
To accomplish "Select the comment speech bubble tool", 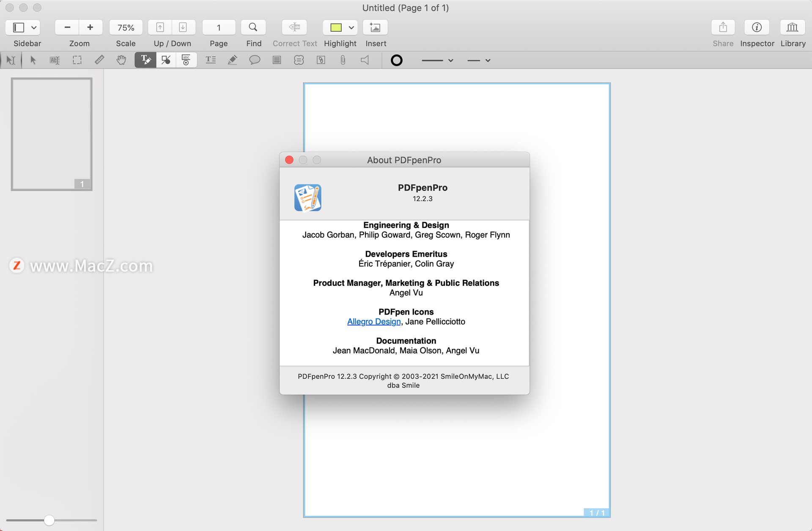I will pos(255,60).
